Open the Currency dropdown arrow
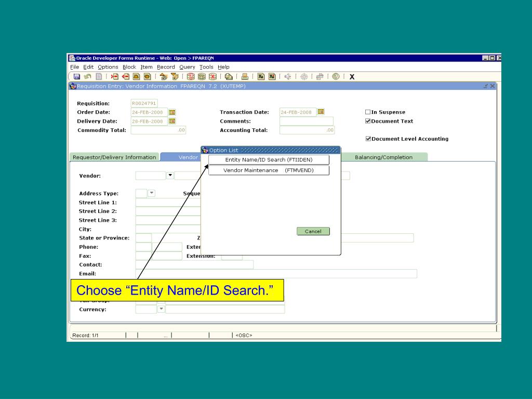The height and width of the screenshot is (399, 532). coord(161,309)
